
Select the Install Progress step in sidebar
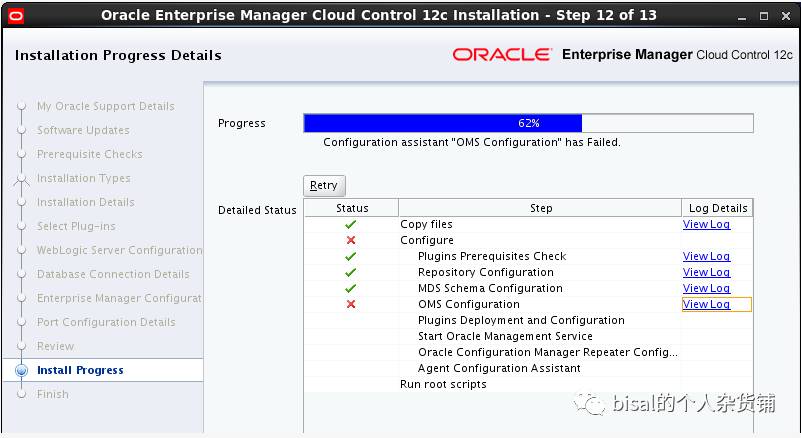click(x=80, y=370)
